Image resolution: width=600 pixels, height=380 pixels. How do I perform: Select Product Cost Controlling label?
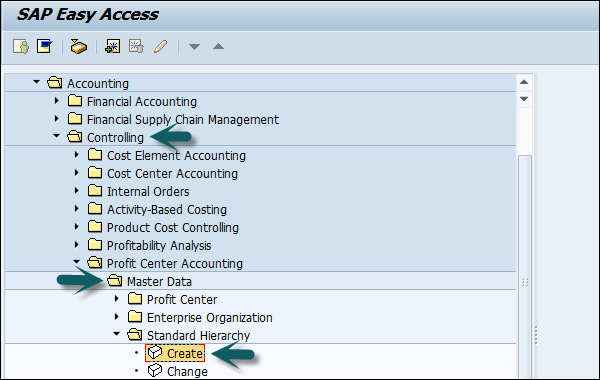point(173,227)
